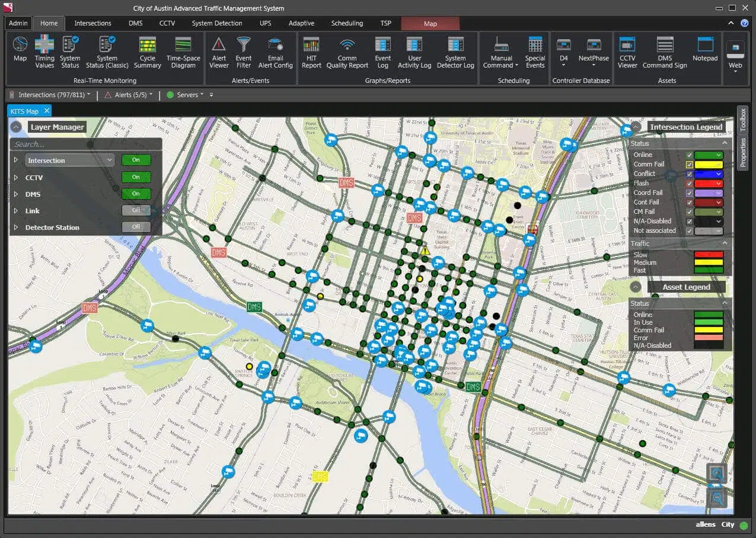This screenshot has height=538, width=756.
Task: Change the Flash status color swatch
Action: 709,184
